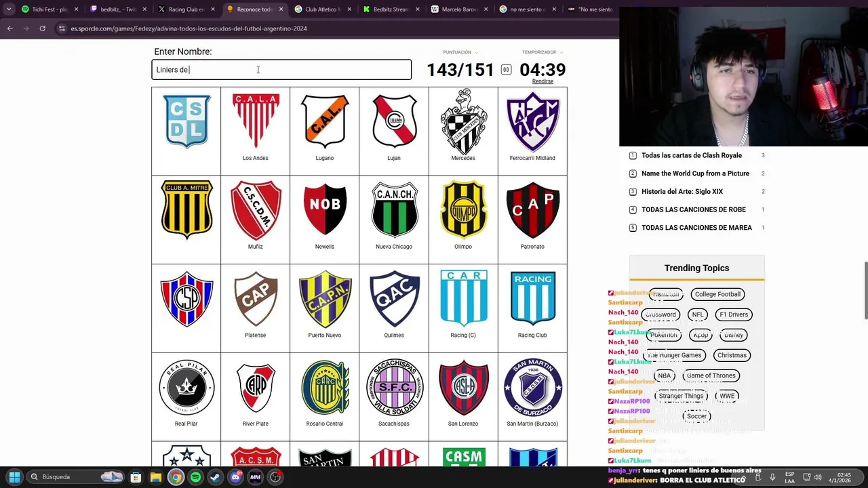The width and height of the screenshot is (868, 488).
Task: Click the Sacachispas S.F.C. crest
Action: [394, 387]
